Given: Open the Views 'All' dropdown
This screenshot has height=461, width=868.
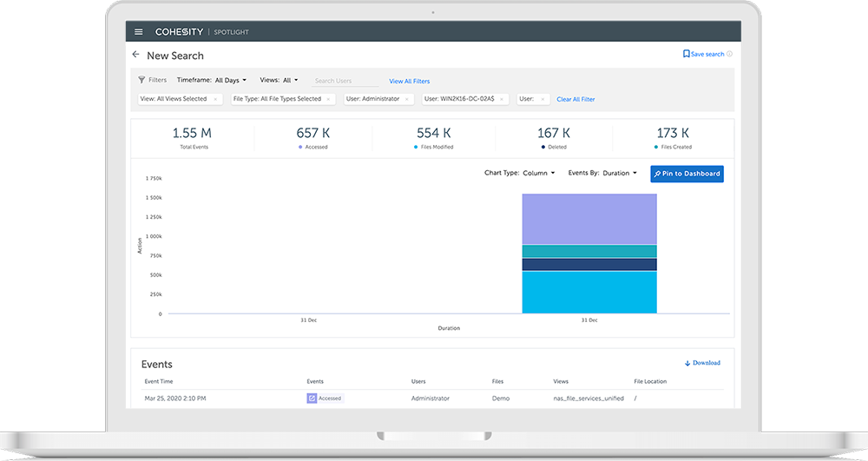Looking at the screenshot, I should click(x=290, y=80).
